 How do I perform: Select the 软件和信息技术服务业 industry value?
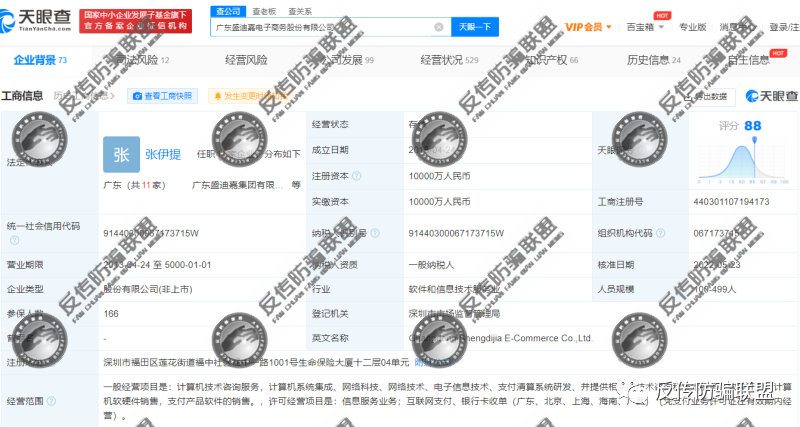click(x=454, y=289)
